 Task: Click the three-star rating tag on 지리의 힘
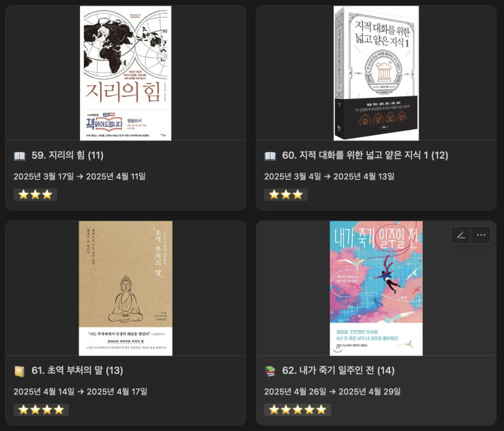pos(35,195)
